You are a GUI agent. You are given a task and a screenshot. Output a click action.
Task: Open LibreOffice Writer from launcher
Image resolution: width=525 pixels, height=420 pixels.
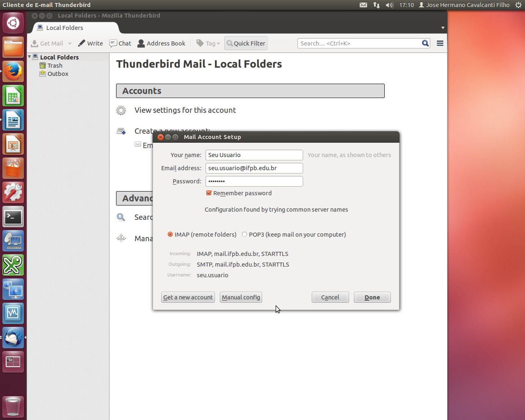[x=13, y=120]
